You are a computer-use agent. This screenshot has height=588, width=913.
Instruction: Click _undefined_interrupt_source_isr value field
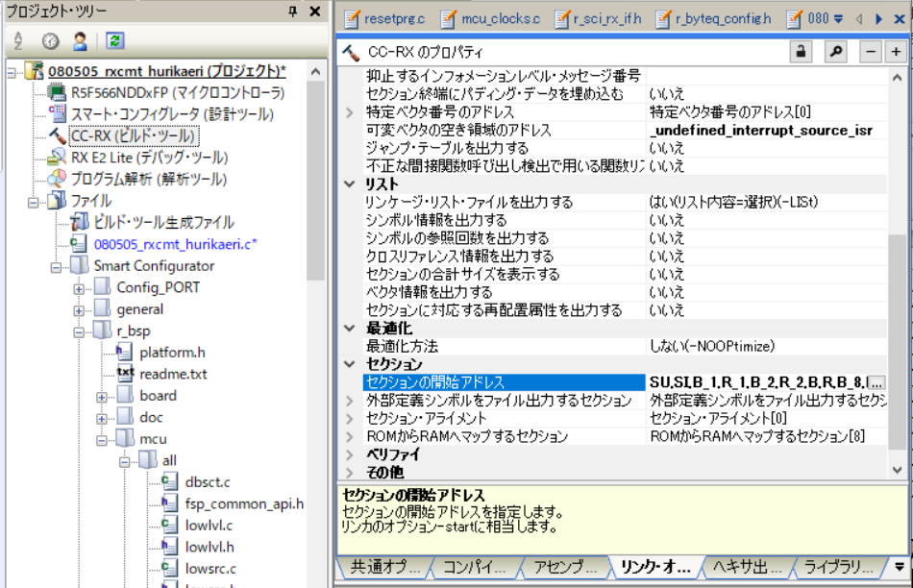767,130
